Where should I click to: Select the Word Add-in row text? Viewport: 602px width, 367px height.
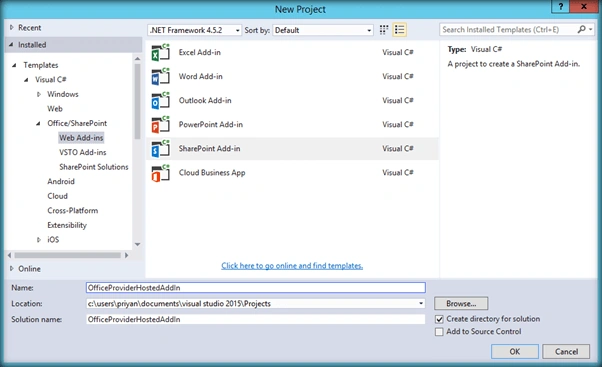pos(200,76)
